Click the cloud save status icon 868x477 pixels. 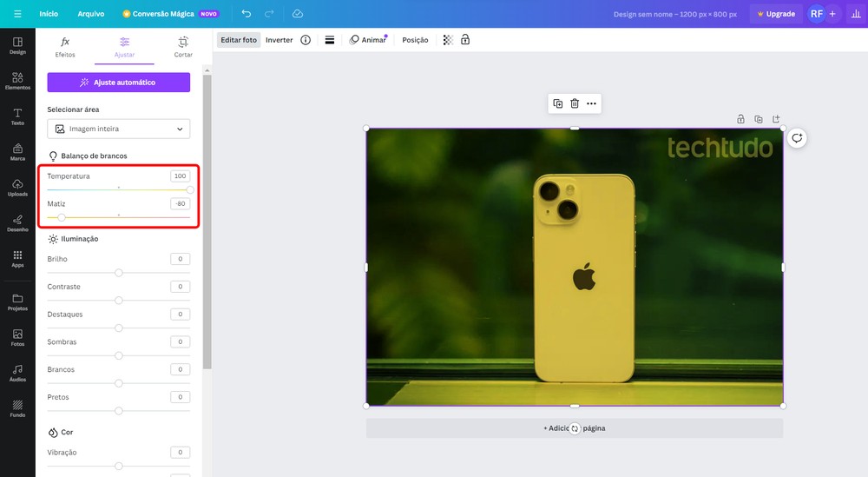pyautogui.click(x=298, y=14)
